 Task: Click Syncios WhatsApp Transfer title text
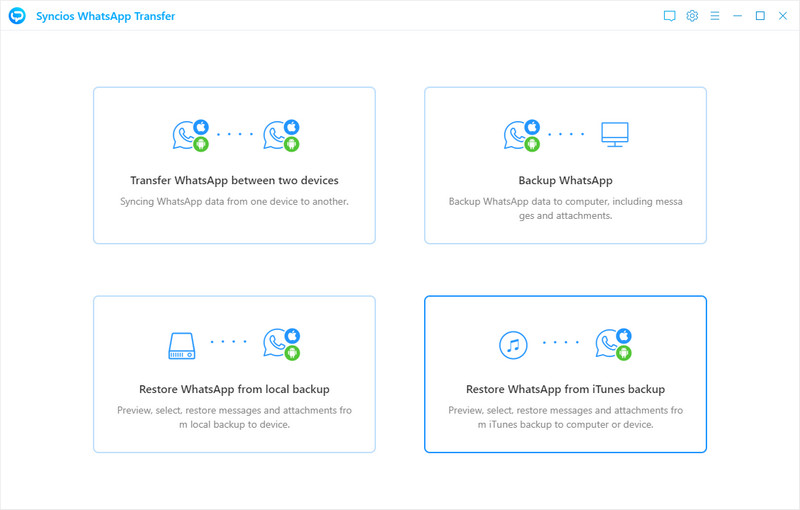tap(106, 16)
